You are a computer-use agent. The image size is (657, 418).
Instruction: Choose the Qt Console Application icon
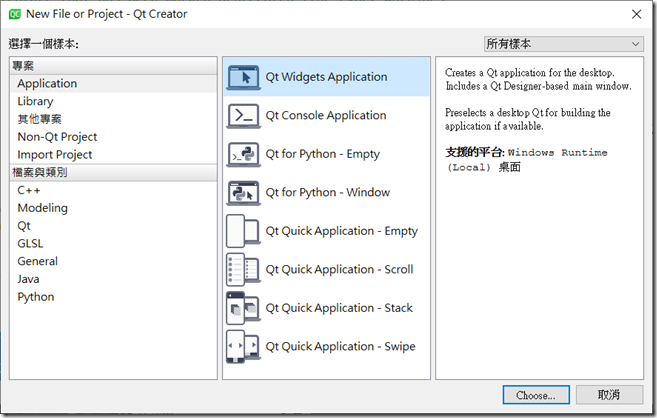click(243, 116)
